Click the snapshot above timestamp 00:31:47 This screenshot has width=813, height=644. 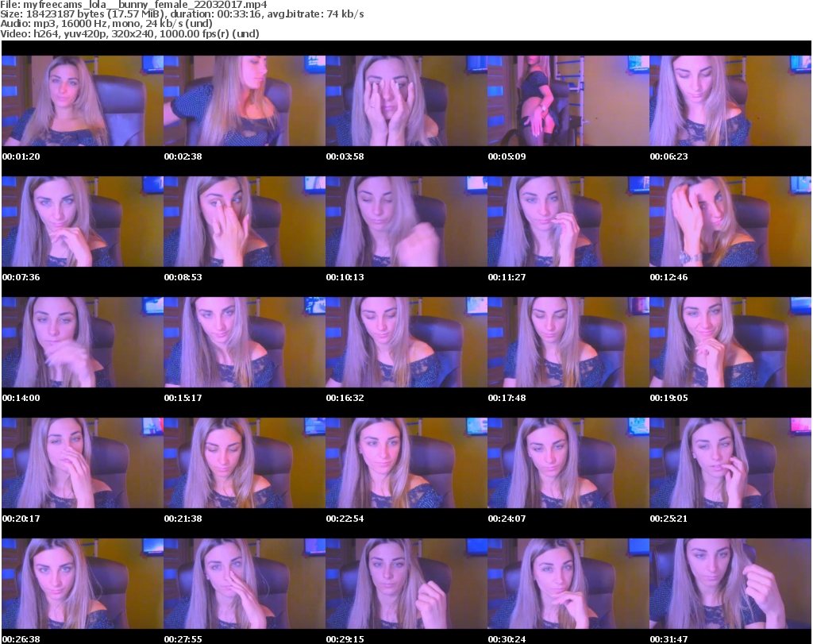(730, 584)
